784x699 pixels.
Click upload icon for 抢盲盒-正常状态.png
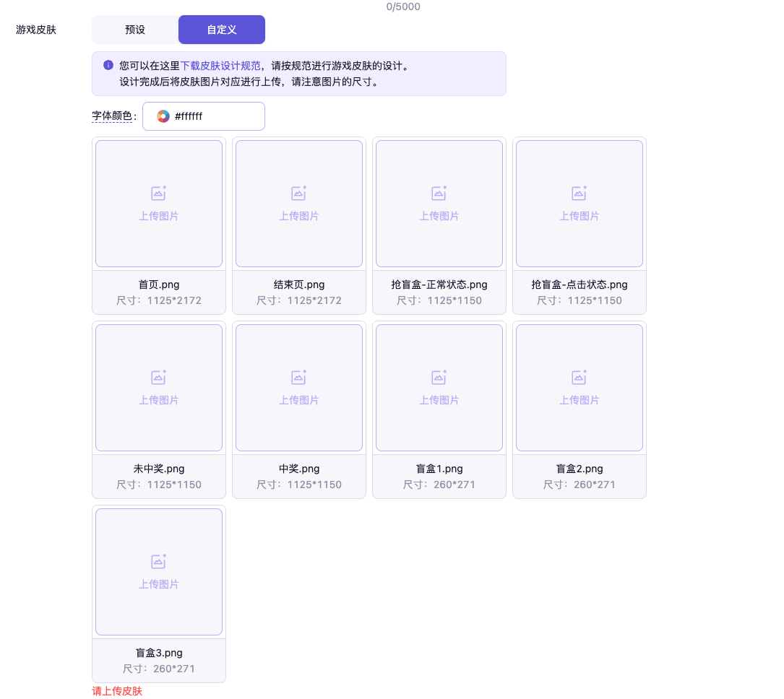(x=439, y=194)
